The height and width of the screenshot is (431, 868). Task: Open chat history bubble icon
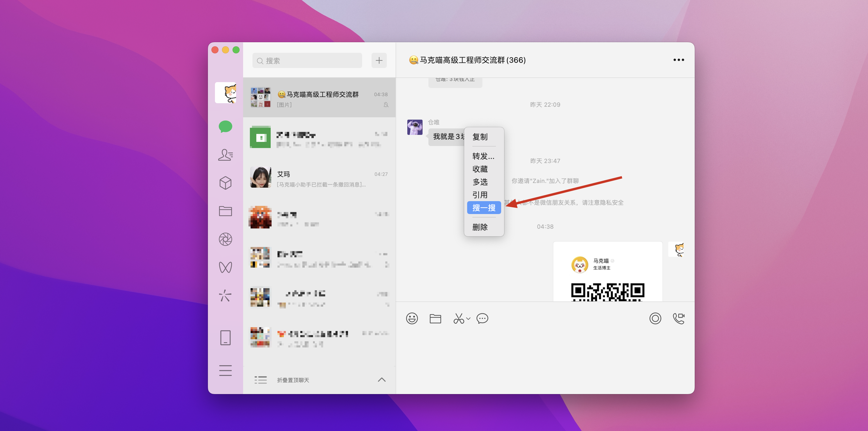coord(482,318)
